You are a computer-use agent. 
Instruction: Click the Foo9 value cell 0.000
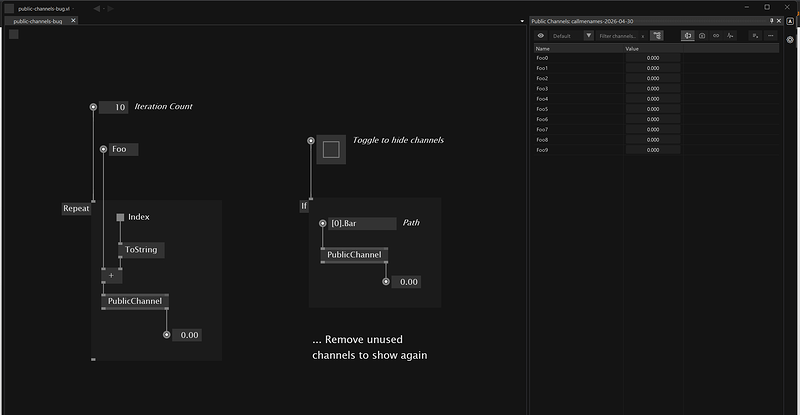point(653,150)
